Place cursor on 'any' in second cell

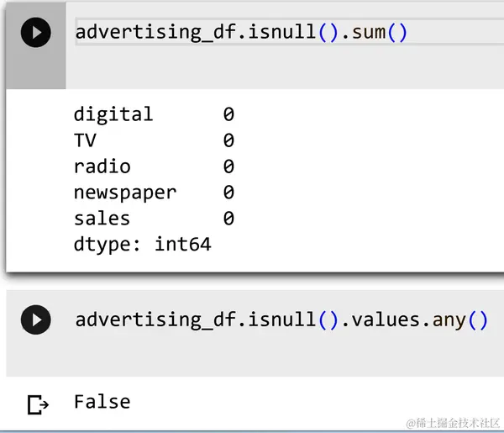[449, 320]
